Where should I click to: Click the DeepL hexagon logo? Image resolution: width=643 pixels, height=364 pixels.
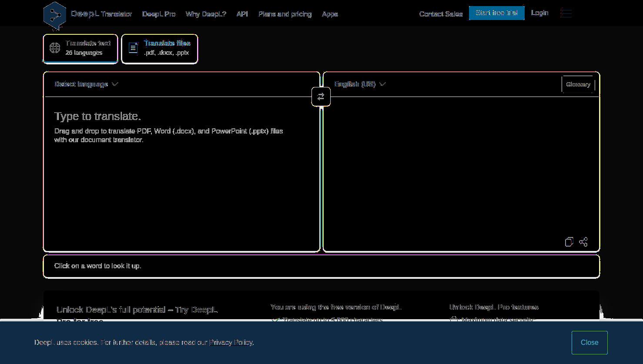click(x=55, y=16)
